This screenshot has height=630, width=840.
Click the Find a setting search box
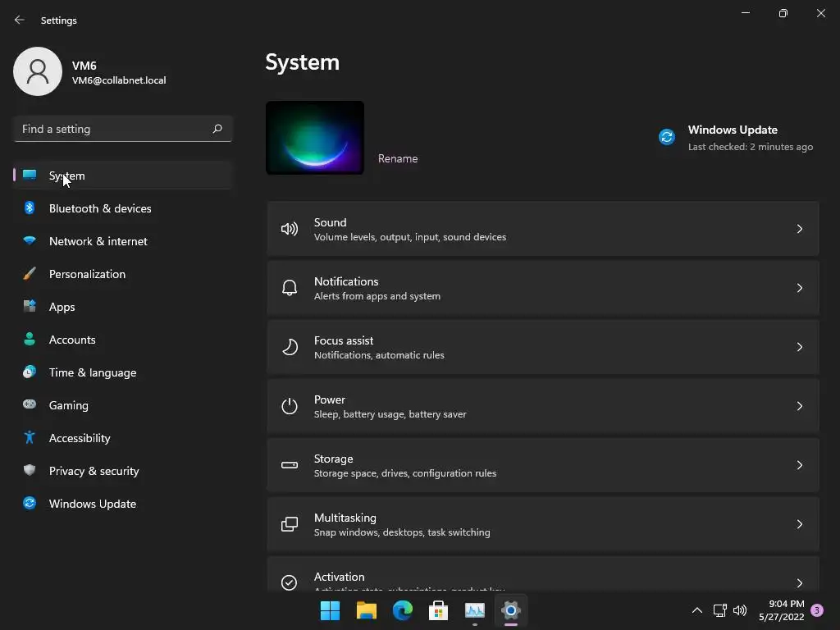[x=123, y=129]
